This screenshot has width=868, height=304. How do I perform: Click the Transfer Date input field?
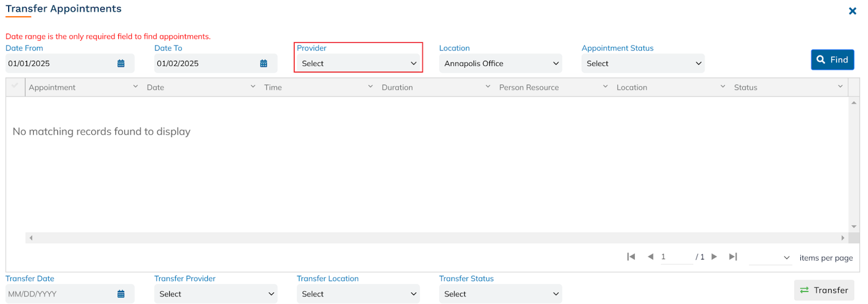pos(60,294)
